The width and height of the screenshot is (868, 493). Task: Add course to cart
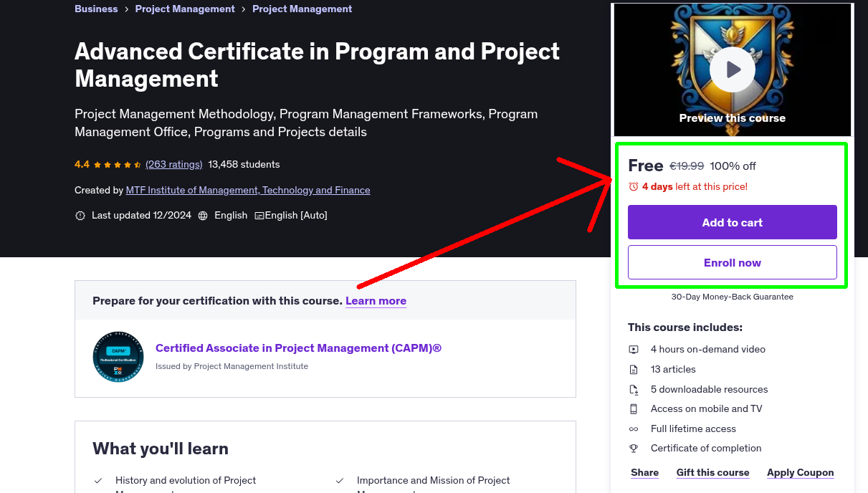pyautogui.click(x=733, y=222)
